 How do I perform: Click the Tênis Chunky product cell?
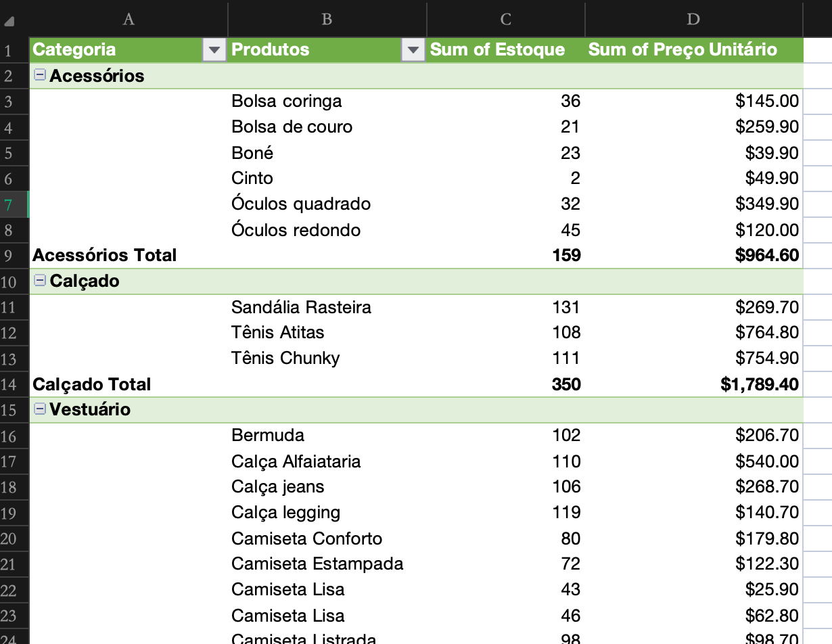click(x=285, y=358)
